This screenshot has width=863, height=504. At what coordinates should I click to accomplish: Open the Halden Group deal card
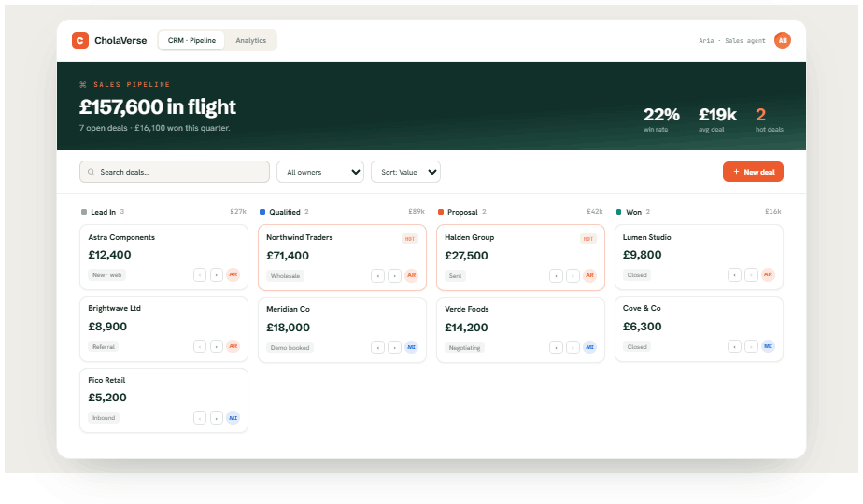click(520, 258)
